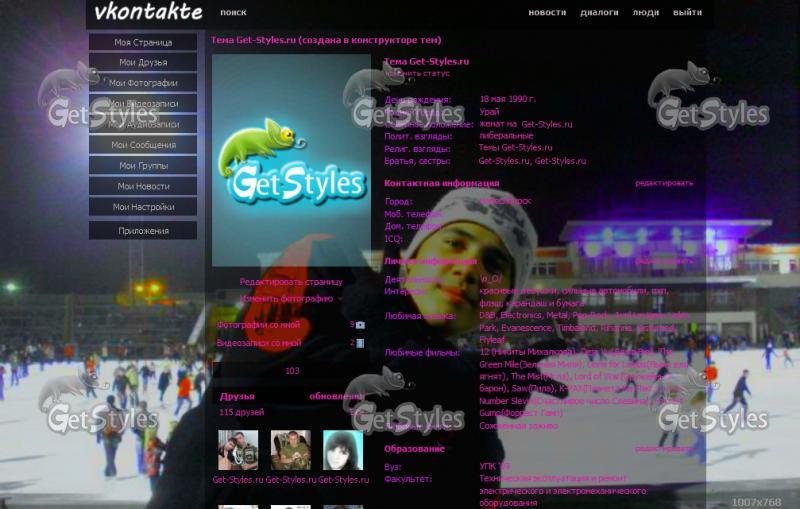Open the Видеозаписи со мной link

pyautogui.click(x=259, y=343)
